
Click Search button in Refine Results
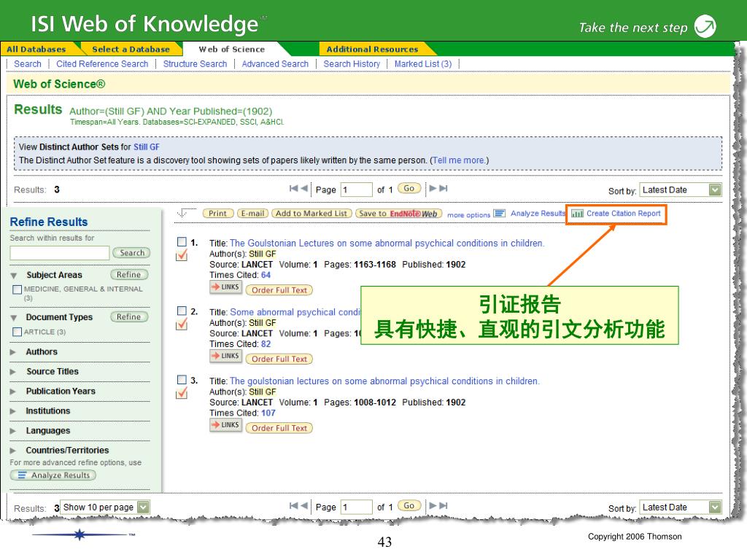click(132, 253)
